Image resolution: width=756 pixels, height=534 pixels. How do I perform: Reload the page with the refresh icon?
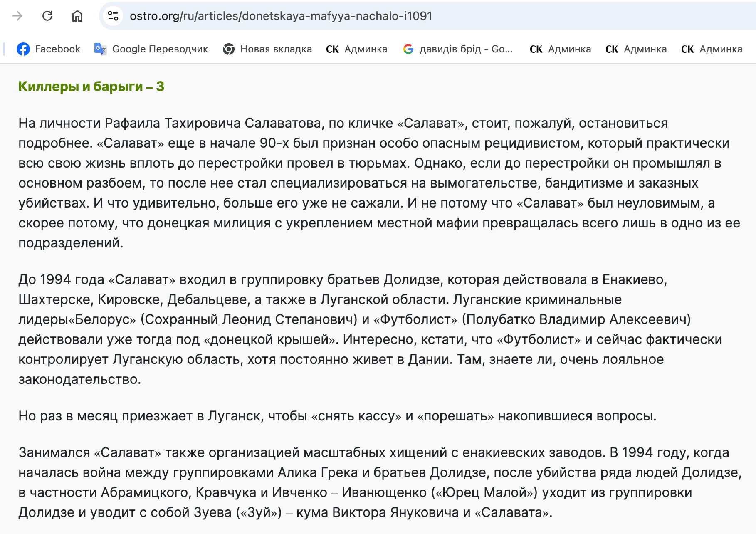pyautogui.click(x=47, y=16)
